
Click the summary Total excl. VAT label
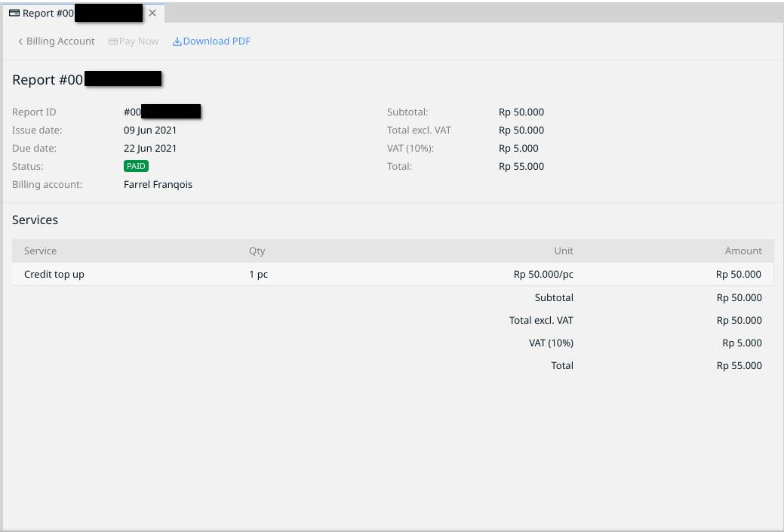pos(419,130)
